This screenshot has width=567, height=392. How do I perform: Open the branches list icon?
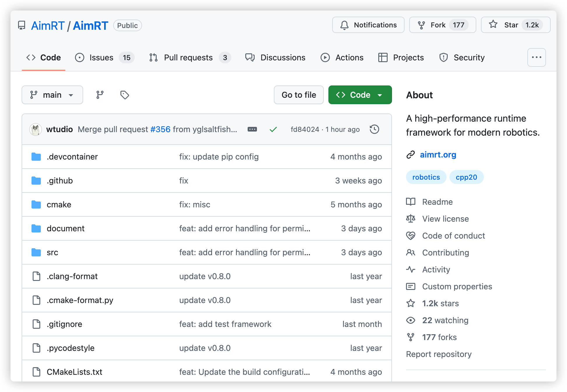pos(100,95)
